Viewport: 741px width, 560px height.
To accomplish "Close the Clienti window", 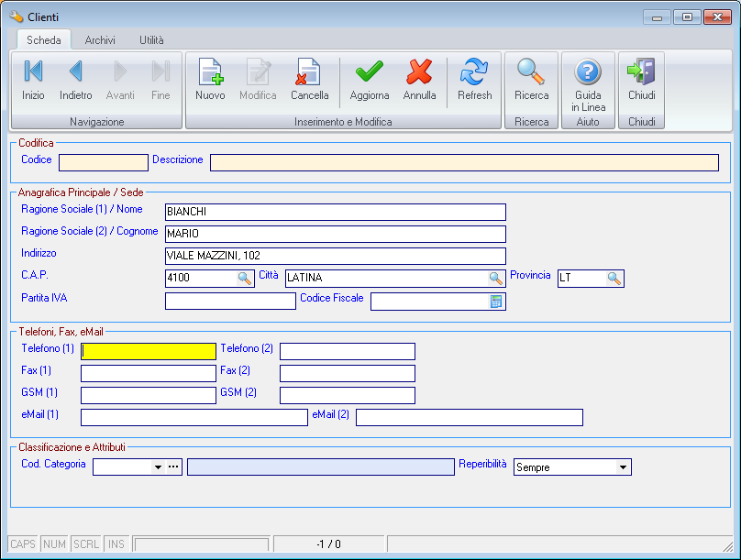I will pyautogui.click(x=717, y=17).
